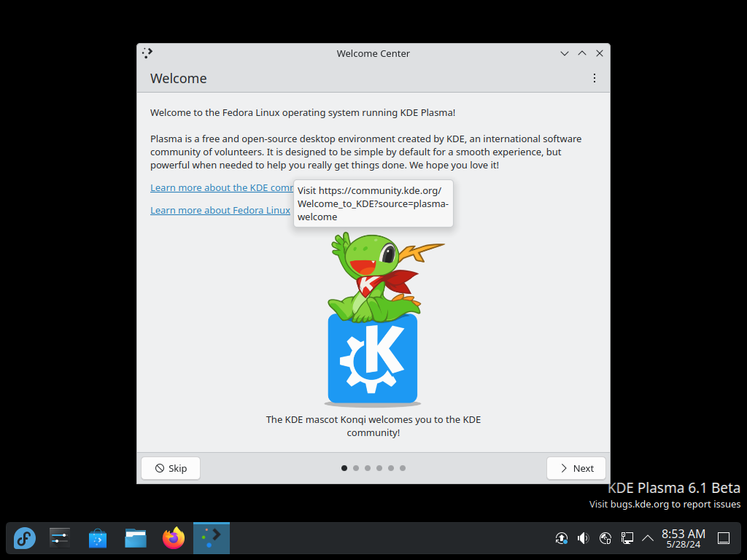This screenshot has height=560, width=747.
Task: Click the Welcome Center taskbar entry
Action: [x=212, y=538]
